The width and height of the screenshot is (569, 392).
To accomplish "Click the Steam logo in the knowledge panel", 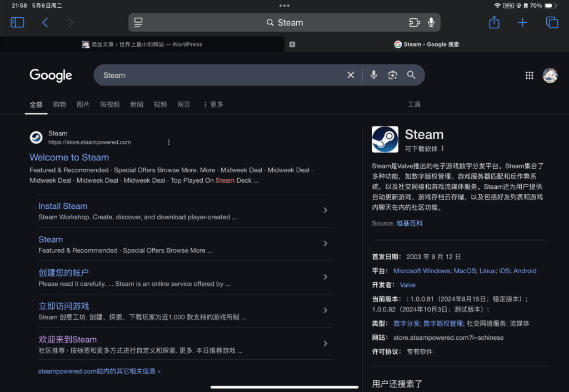I will point(385,139).
